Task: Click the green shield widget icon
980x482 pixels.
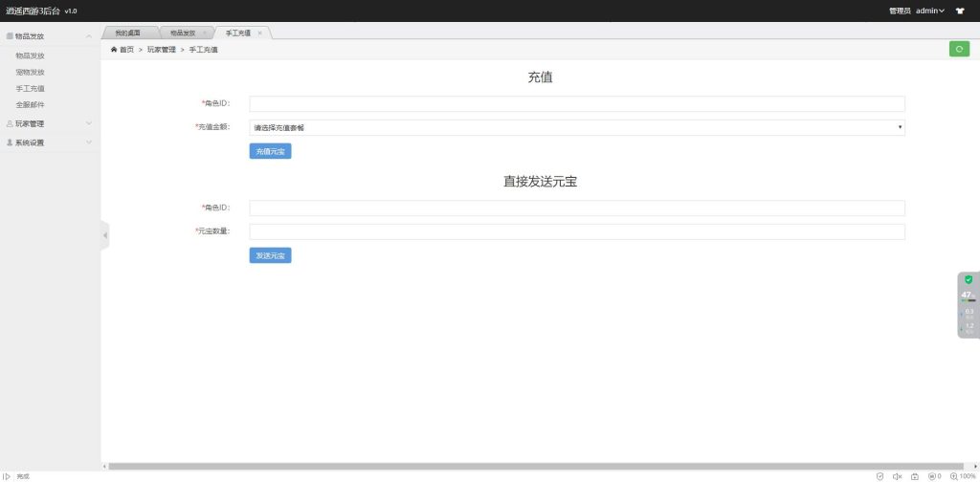Action: (x=969, y=279)
